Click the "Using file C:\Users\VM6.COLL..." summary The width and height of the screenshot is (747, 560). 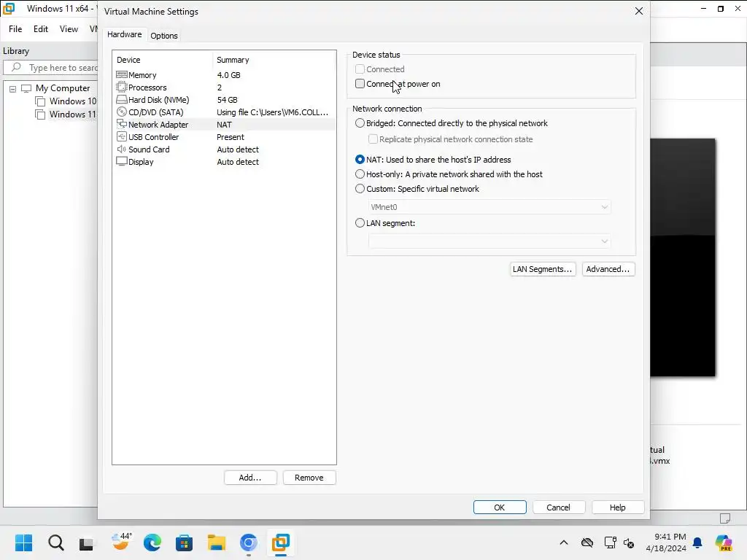coord(273,112)
